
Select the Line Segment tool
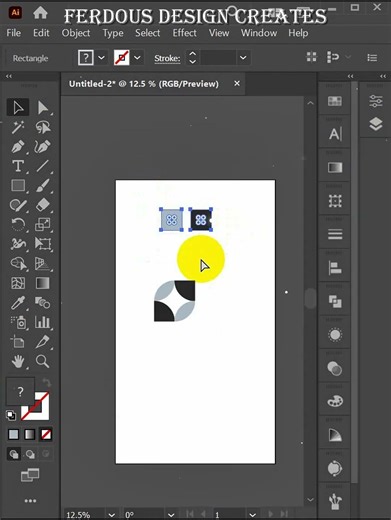click(42, 166)
